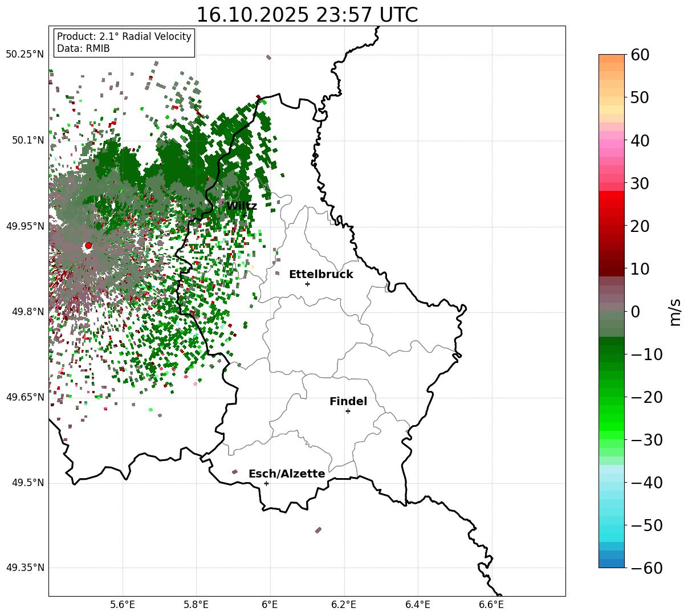Image resolution: width=688 pixels, height=616 pixels.
Task: Click the 49.5°N latitude label
Action: point(27,483)
